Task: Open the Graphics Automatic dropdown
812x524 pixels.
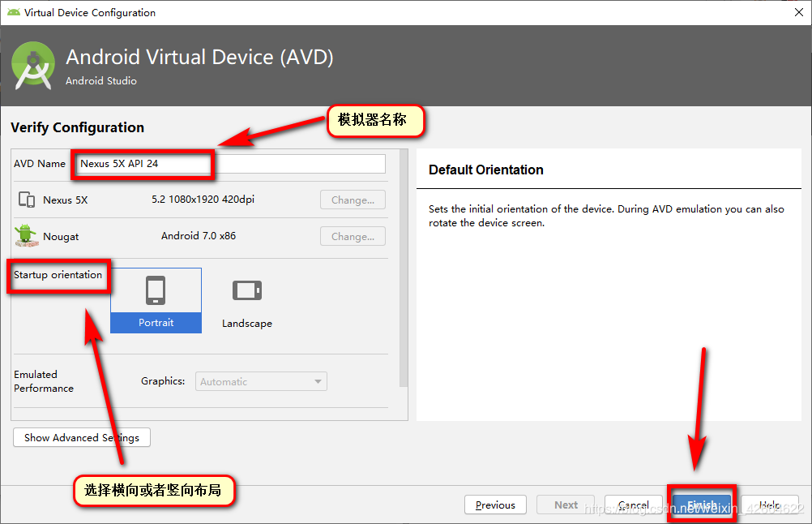Action: [261, 381]
